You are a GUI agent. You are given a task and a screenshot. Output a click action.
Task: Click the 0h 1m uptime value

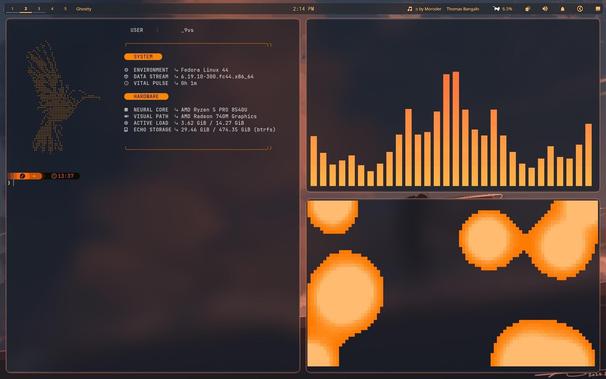point(189,83)
